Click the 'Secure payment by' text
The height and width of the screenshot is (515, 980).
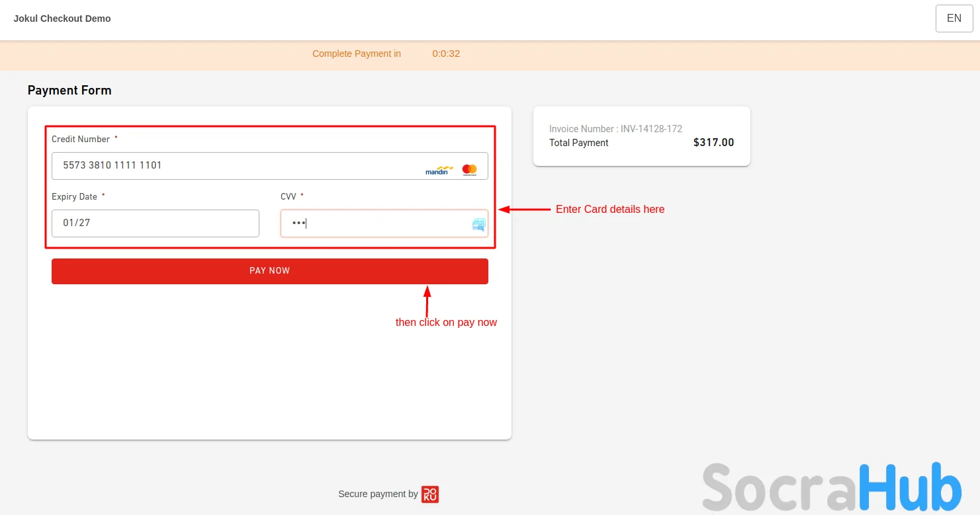pyautogui.click(x=378, y=494)
